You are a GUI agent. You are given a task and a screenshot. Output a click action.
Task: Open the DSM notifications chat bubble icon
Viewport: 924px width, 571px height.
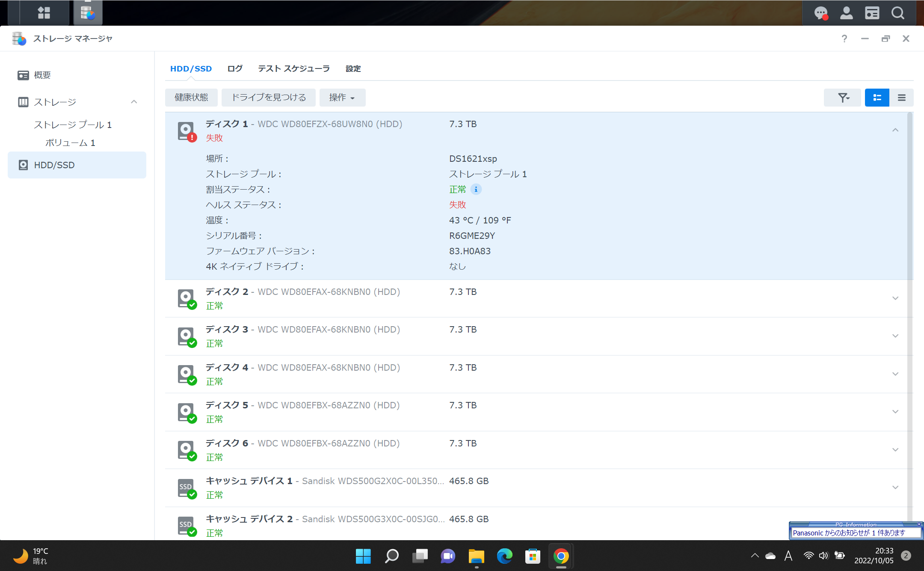tap(820, 13)
